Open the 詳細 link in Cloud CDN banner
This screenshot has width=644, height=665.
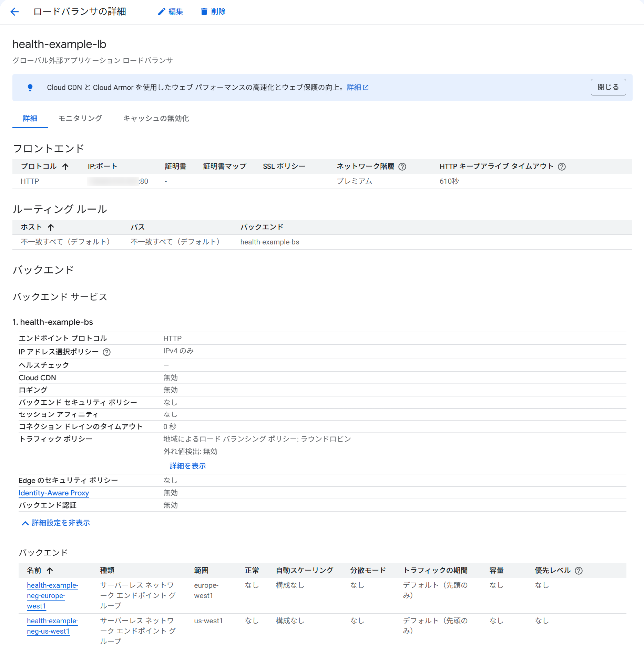[358, 88]
